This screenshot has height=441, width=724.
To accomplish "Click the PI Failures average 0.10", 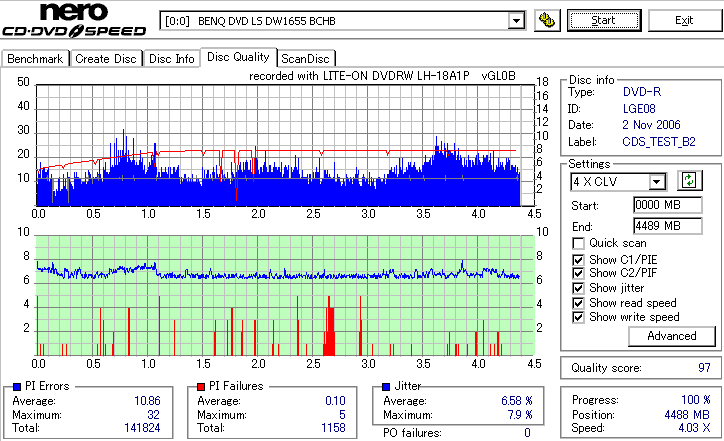I will point(335,401).
